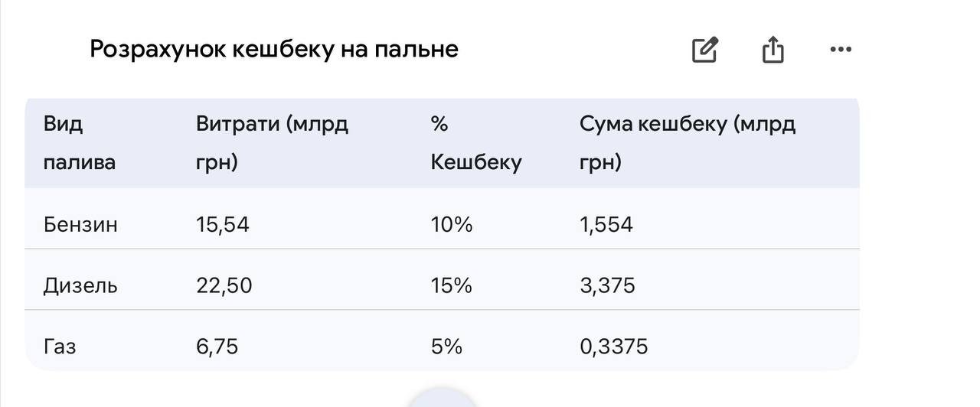
Task: Select the 1,554 cashback sum cell
Action: (606, 225)
